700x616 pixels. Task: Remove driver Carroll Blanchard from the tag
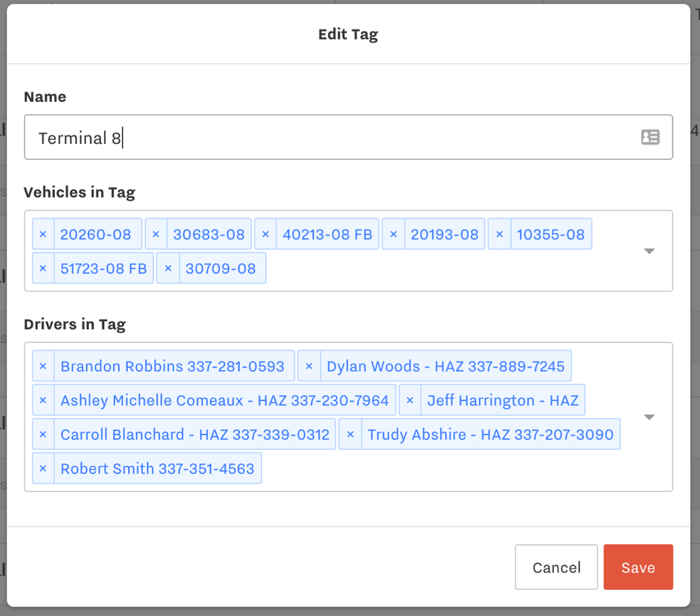click(x=43, y=434)
